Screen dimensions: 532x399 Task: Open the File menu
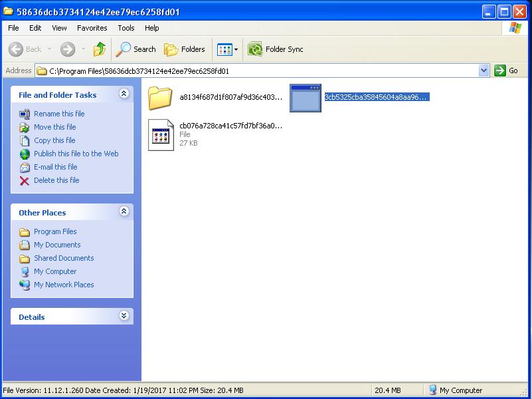pyautogui.click(x=13, y=28)
